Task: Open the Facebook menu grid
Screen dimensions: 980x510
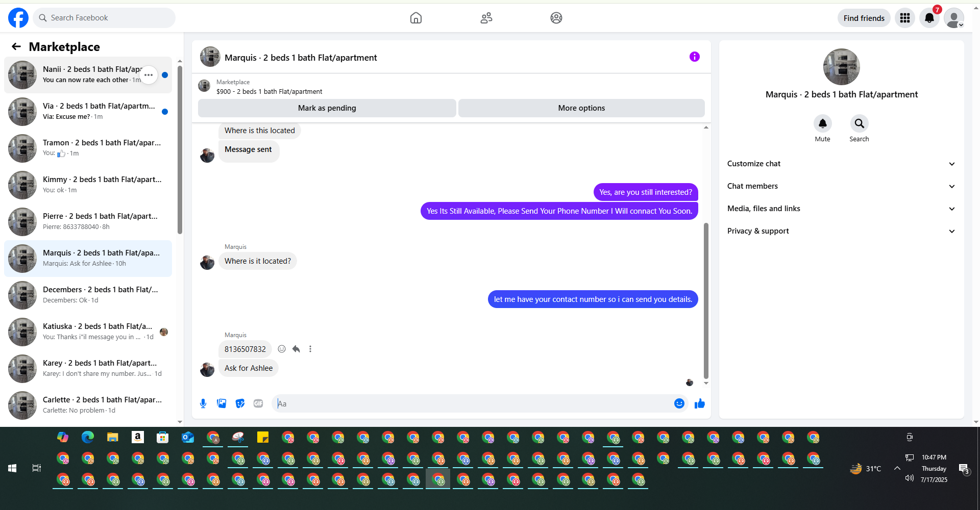Action: pyautogui.click(x=905, y=18)
